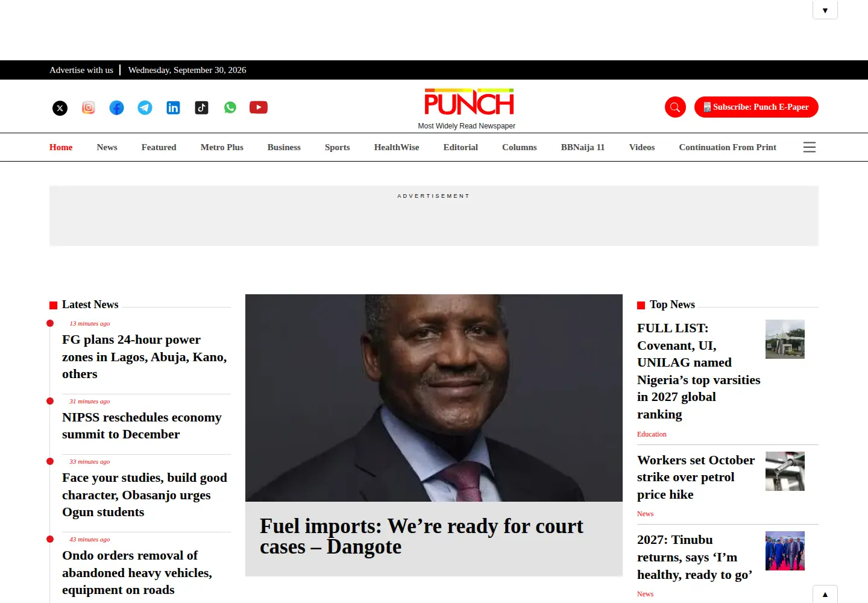Viewport: 868px width, 603px height.
Task: Go to the Sports section
Action: 338,147
